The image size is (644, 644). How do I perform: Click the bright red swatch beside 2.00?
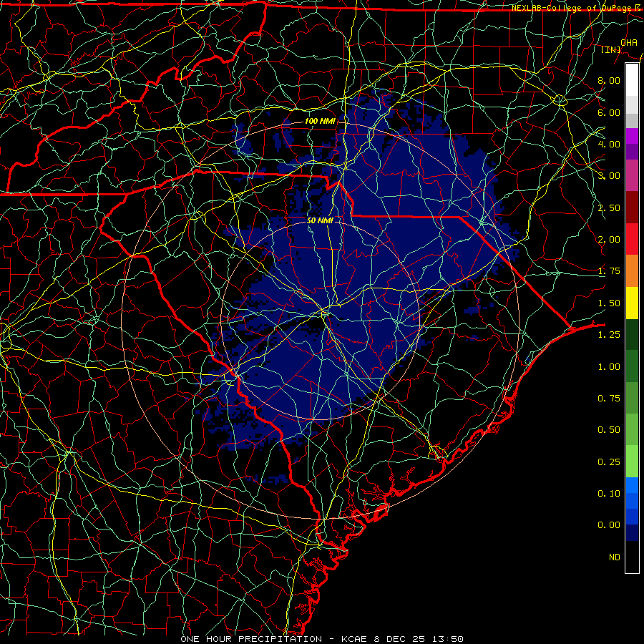632,239
